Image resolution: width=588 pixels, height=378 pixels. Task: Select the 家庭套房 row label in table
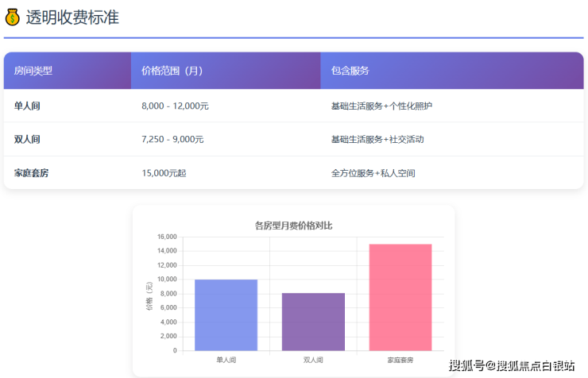(31, 172)
